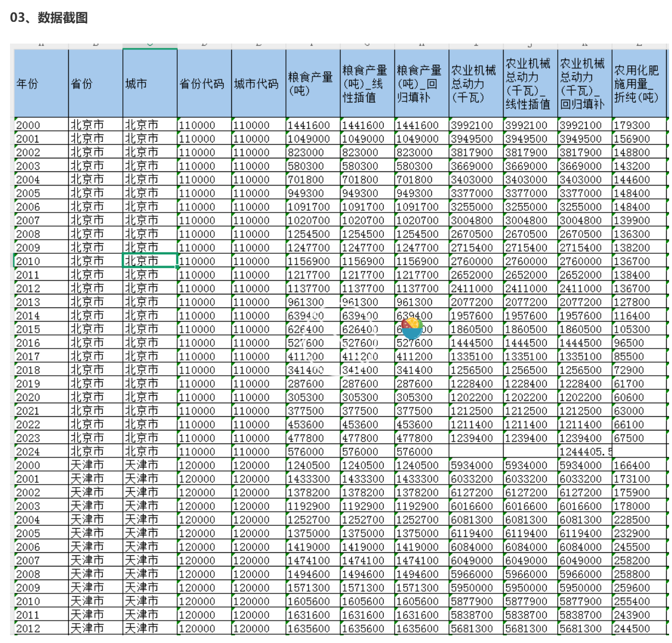Click the grain output cell 1192900 under 粮食产量(吨)
The width and height of the screenshot is (672, 643).
[x=313, y=506]
